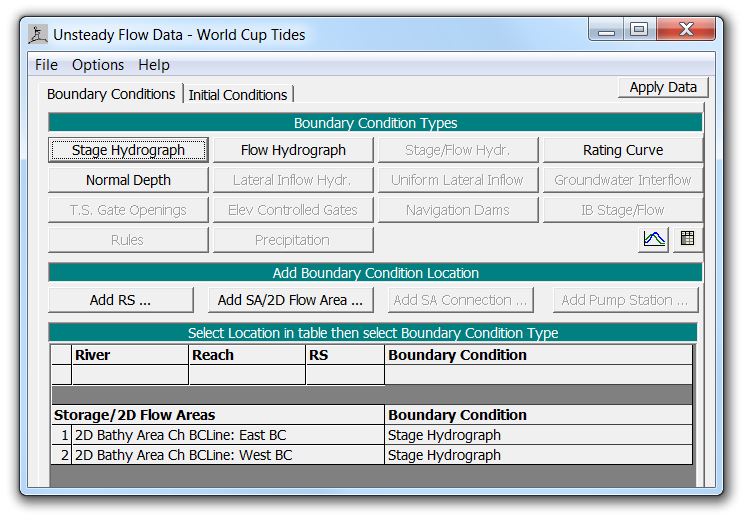The width and height of the screenshot is (747, 523).
Task: Click Add SA Connection ... button
Action: tap(461, 300)
